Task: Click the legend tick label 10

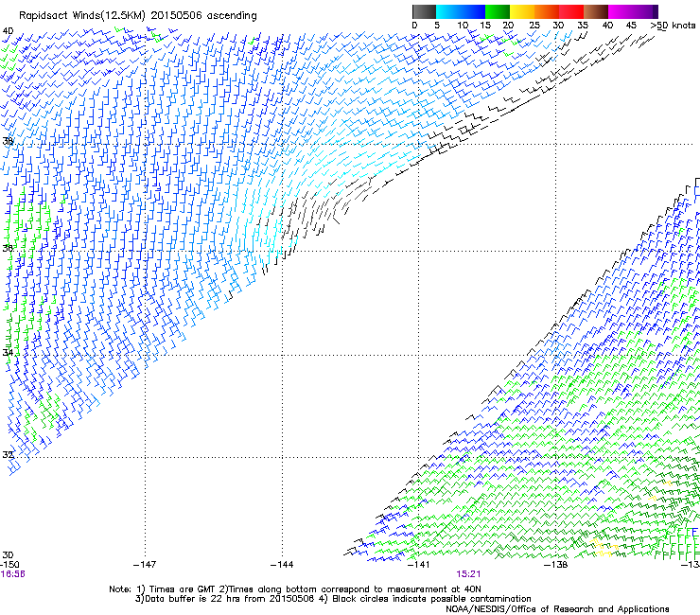Action: tap(463, 26)
